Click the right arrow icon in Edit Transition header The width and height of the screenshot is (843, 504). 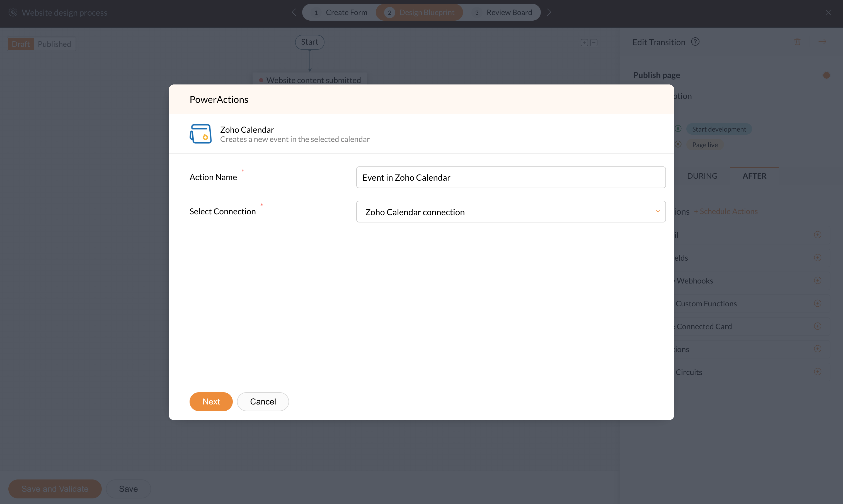[822, 42]
